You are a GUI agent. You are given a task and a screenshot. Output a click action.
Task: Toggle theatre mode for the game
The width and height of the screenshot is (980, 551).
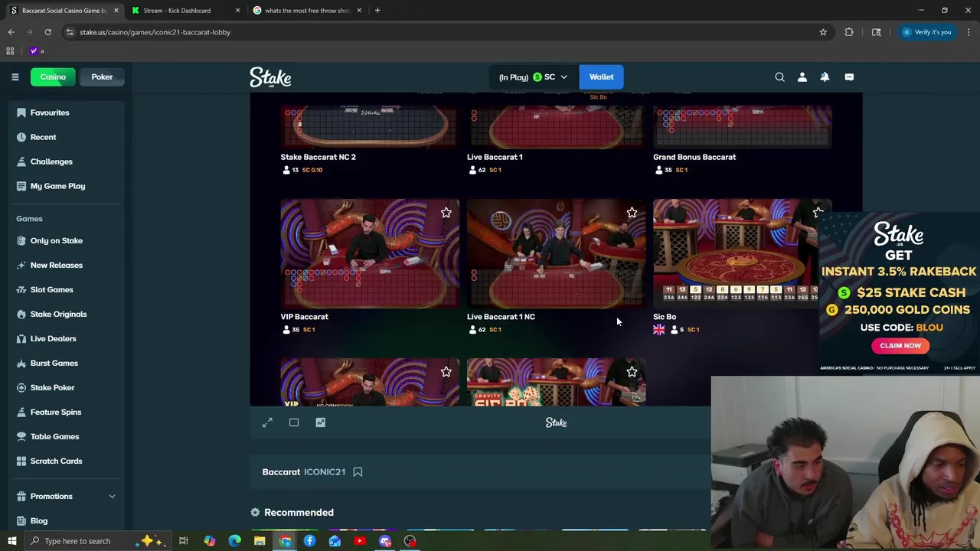pyautogui.click(x=294, y=422)
